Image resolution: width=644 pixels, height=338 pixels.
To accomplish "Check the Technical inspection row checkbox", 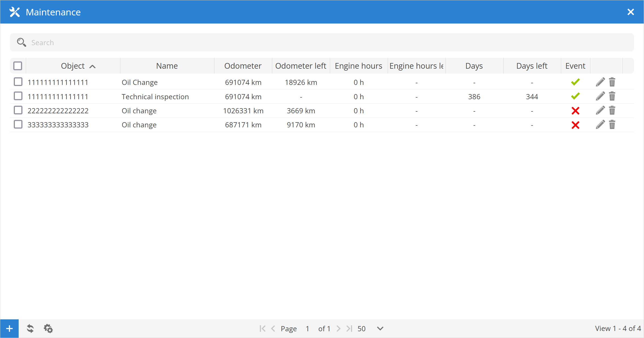I will click(x=18, y=96).
